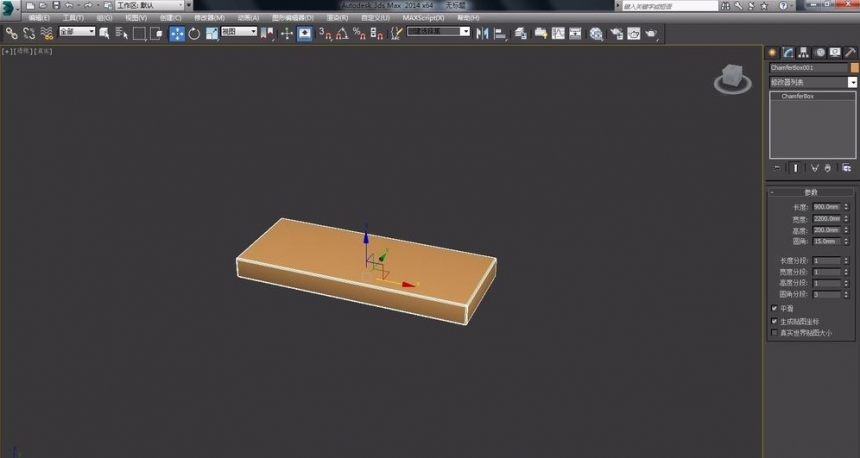Toggle the 生成贴图坐标 checkbox
This screenshot has width=860, height=458.
(x=774, y=321)
